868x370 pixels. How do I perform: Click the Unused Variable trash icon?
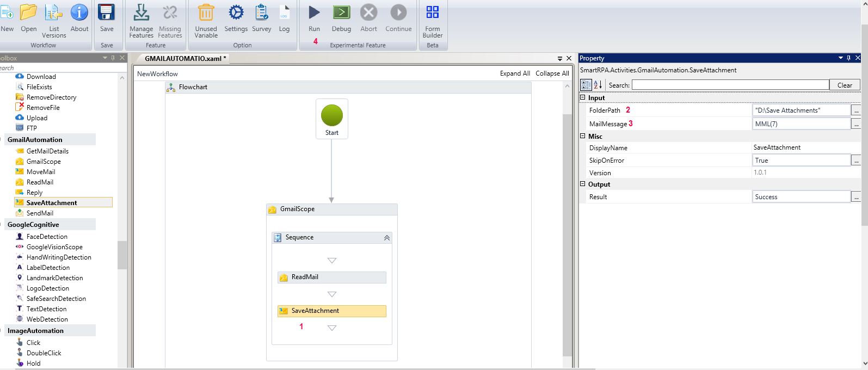pyautogui.click(x=206, y=13)
